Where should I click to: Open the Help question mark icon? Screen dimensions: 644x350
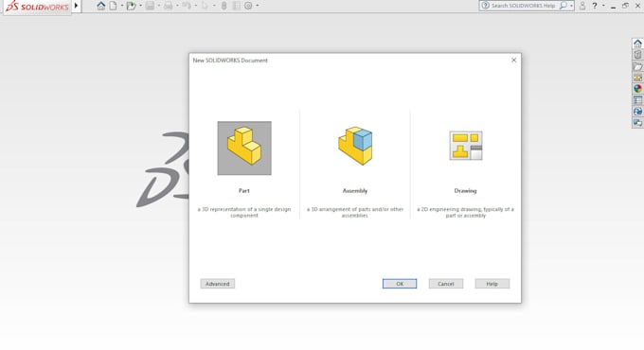point(595,6)
